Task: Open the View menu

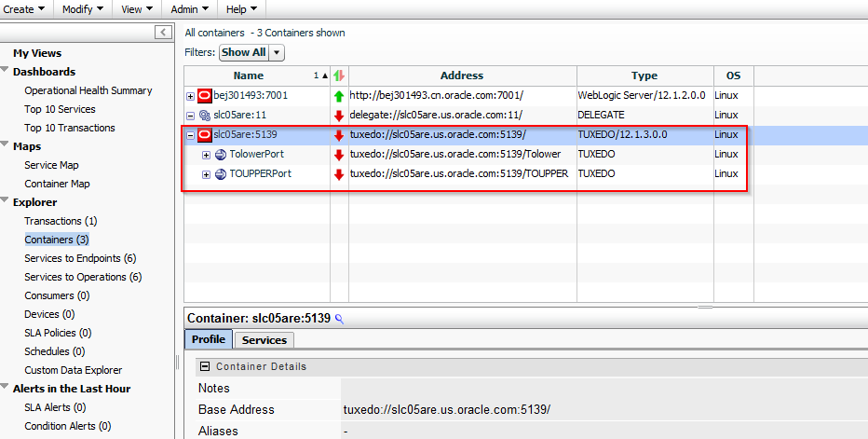Action: tap(137, 9)
